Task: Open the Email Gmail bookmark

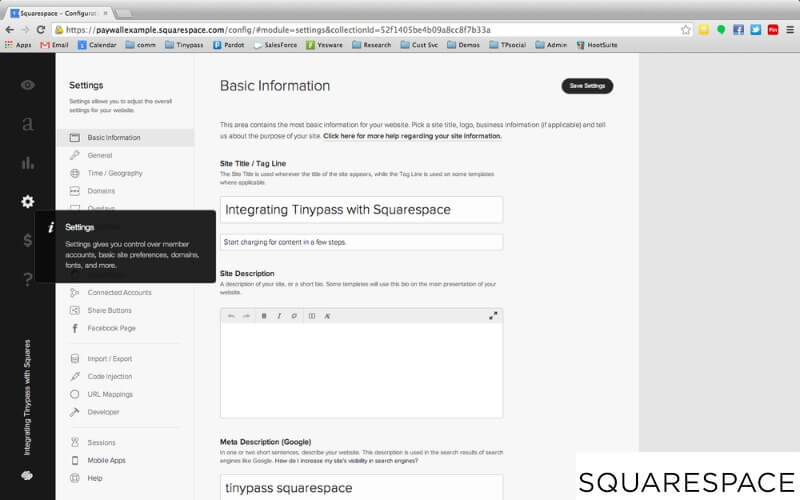Action: point(54,45)
